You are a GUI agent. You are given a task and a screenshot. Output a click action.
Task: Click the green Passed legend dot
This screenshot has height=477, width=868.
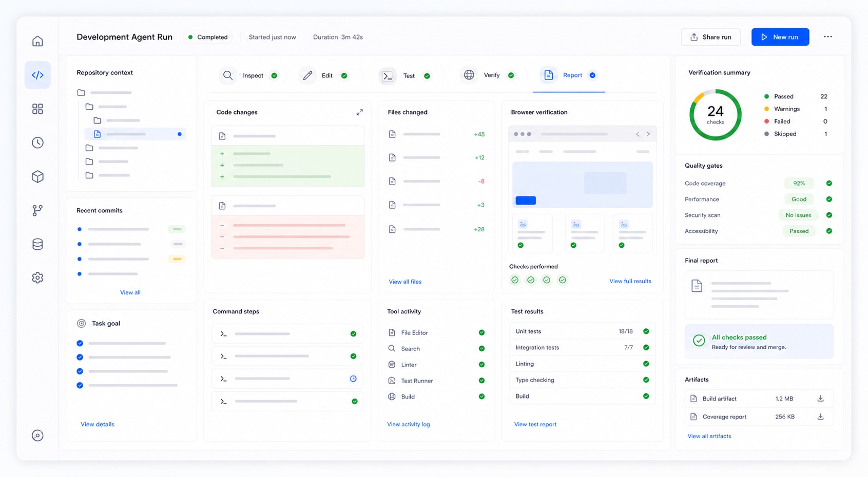[766, 96]
